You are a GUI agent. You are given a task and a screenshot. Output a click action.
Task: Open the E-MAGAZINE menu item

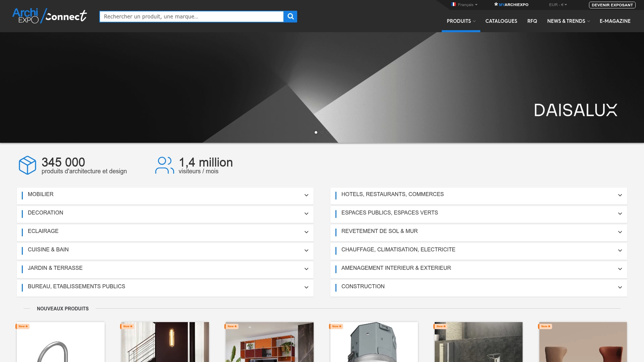[615, 21]
